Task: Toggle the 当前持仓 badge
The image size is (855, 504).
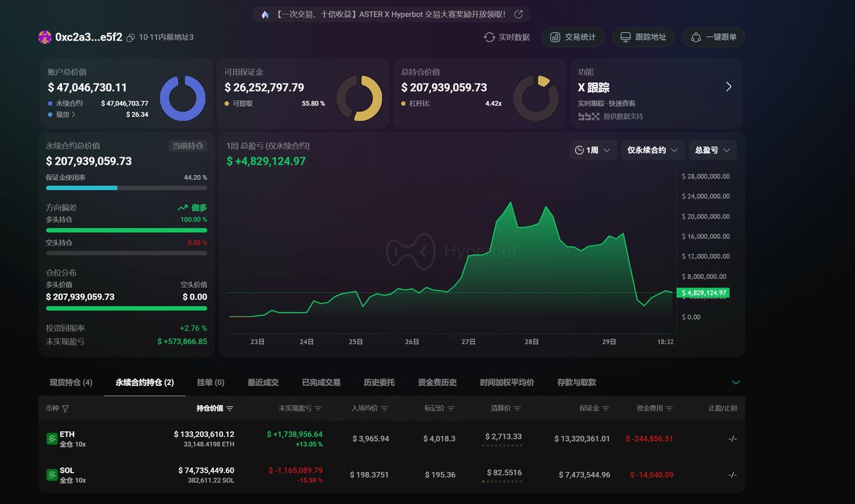Action: pos(188,146)
